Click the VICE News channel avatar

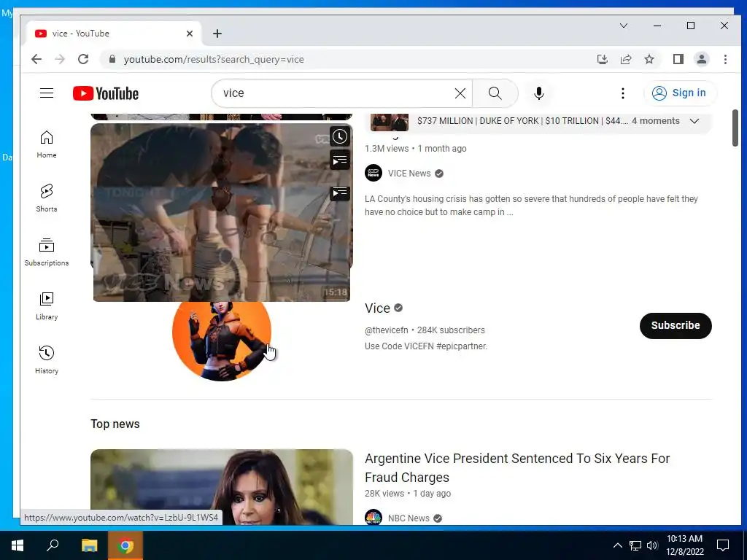click(x=373, y=174)
